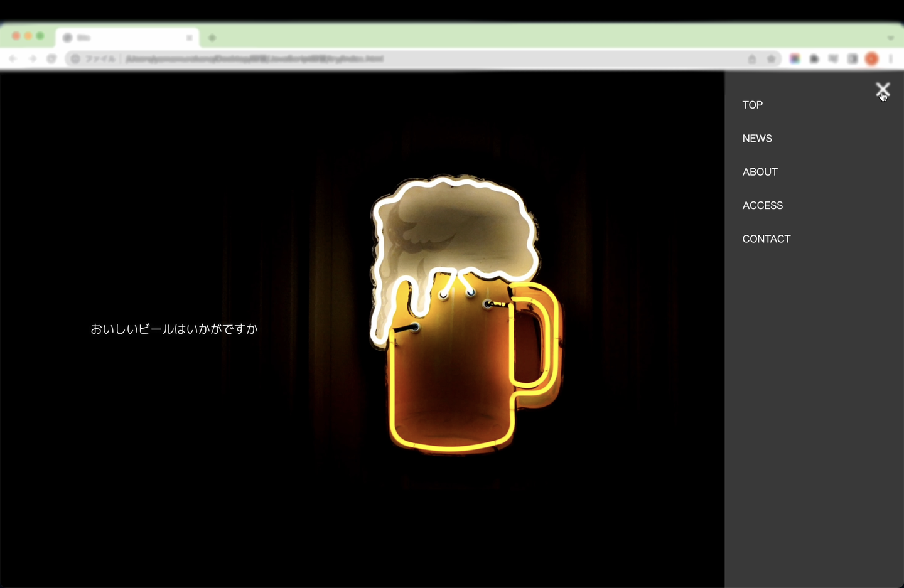Open the orange profile avatar
Screen dimensions: 904x588
tap(871, 59)
